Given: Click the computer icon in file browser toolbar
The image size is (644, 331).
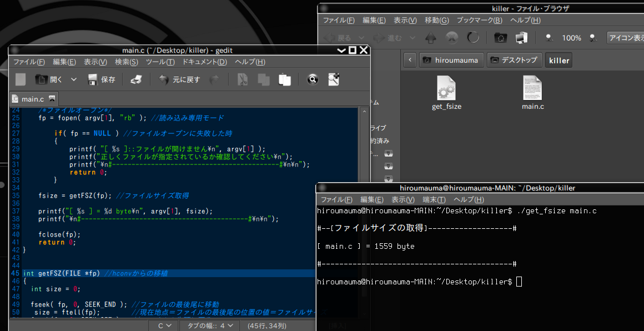Looking at the screenshot, I should tap(521, 38).
